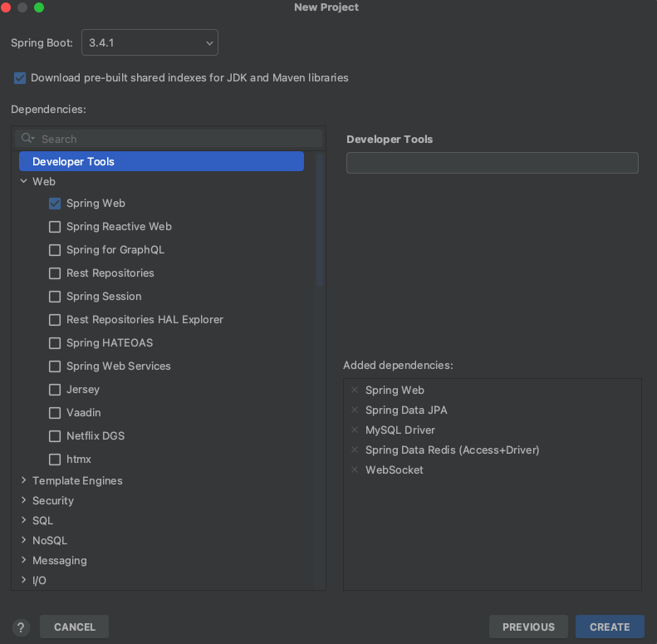Focus the dependencies Search field
Image resolution: width=657 pixels, height=644 pixels.
(x=169, y=139)
